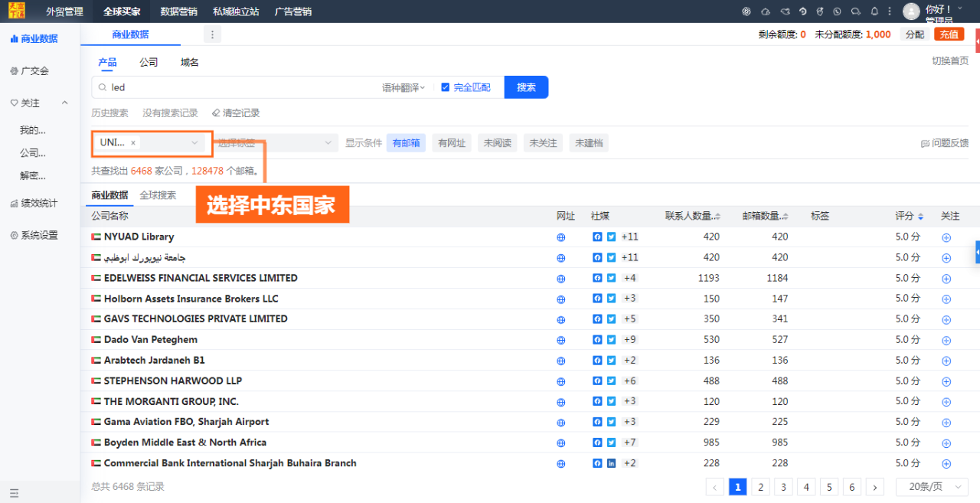Open the ChatGPT icon in top bar

746,11
